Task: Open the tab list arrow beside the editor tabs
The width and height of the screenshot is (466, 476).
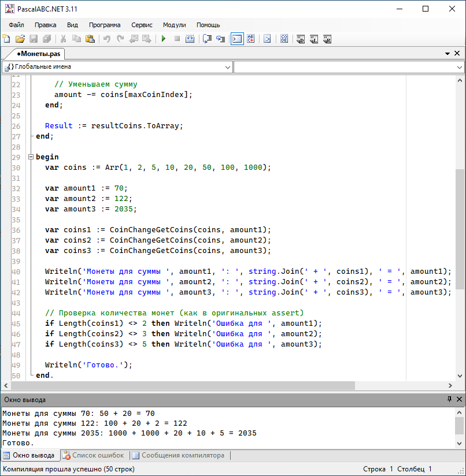Action: click(x=447, y=53)
